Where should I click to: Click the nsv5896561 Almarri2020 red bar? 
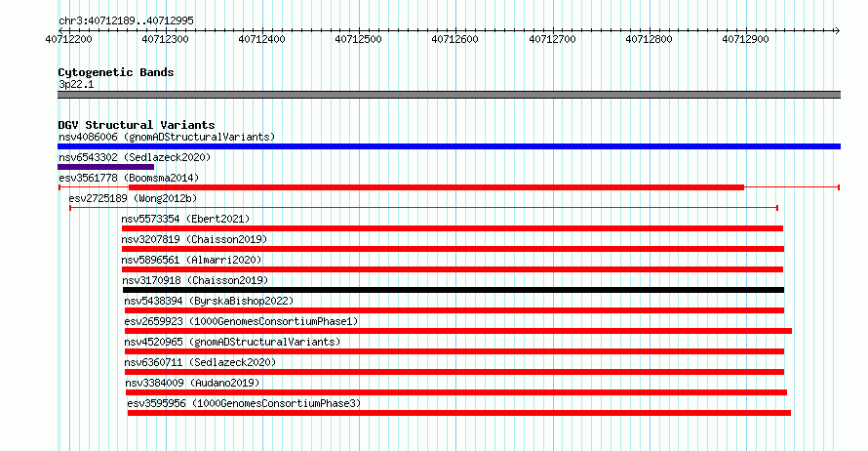tap(453, 269)
